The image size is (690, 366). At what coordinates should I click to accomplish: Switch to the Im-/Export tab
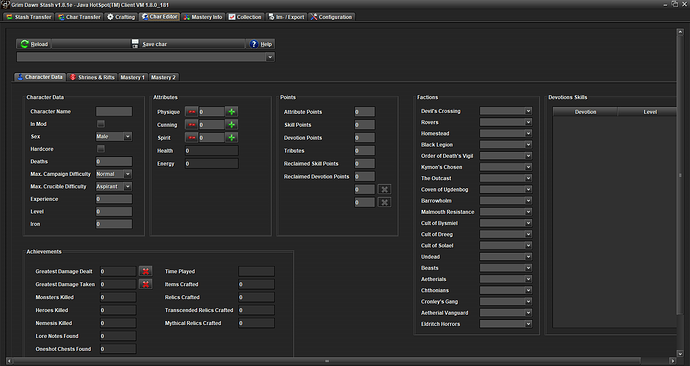[286, 17]
